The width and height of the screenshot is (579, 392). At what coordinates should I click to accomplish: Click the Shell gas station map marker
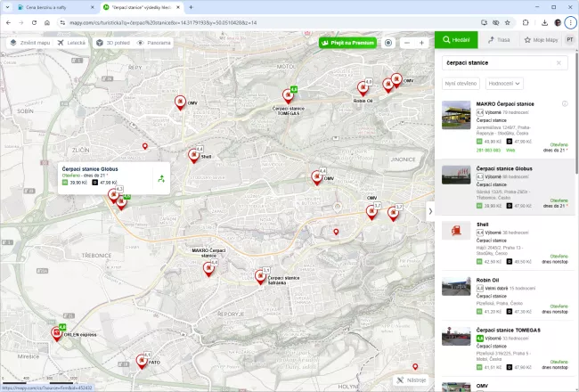[x=193, y=156]
